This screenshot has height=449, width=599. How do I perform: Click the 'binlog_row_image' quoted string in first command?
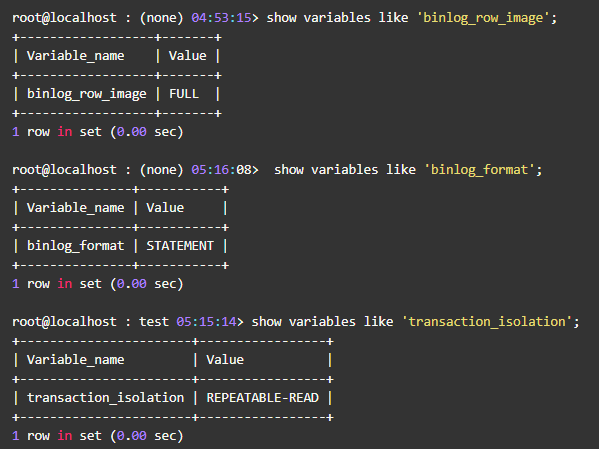(x=483, y=18)
